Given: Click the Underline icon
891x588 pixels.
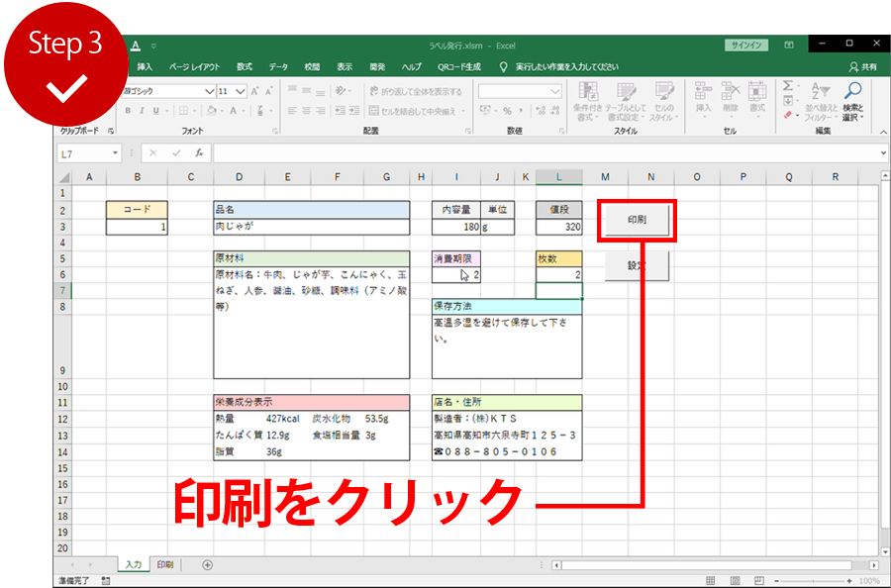Looking at the screenshot, I should [155, 111].
